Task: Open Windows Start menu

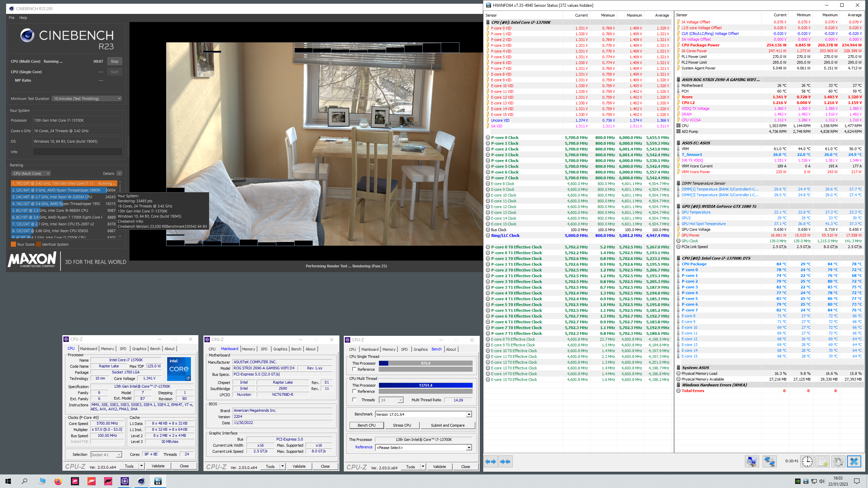Action: pos(8,481)
